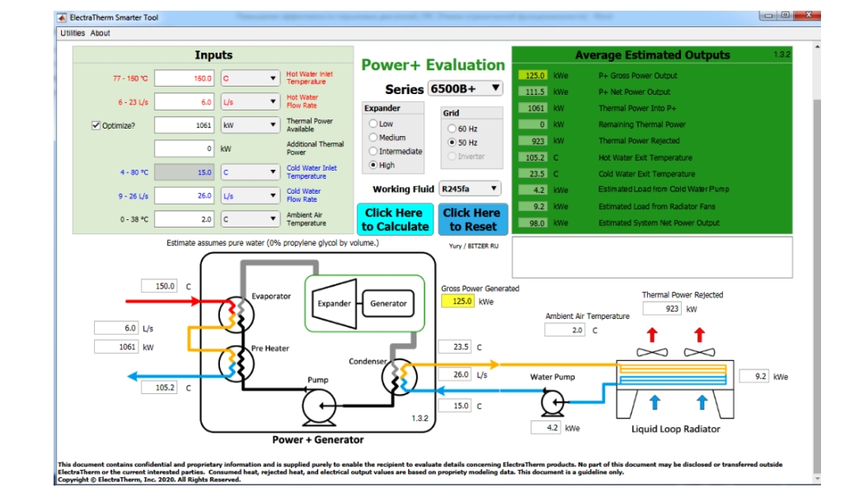Screen dimensions: 868x502
Task: Click the Evaporator heat exchanger symbol
Action: point(237,315)
